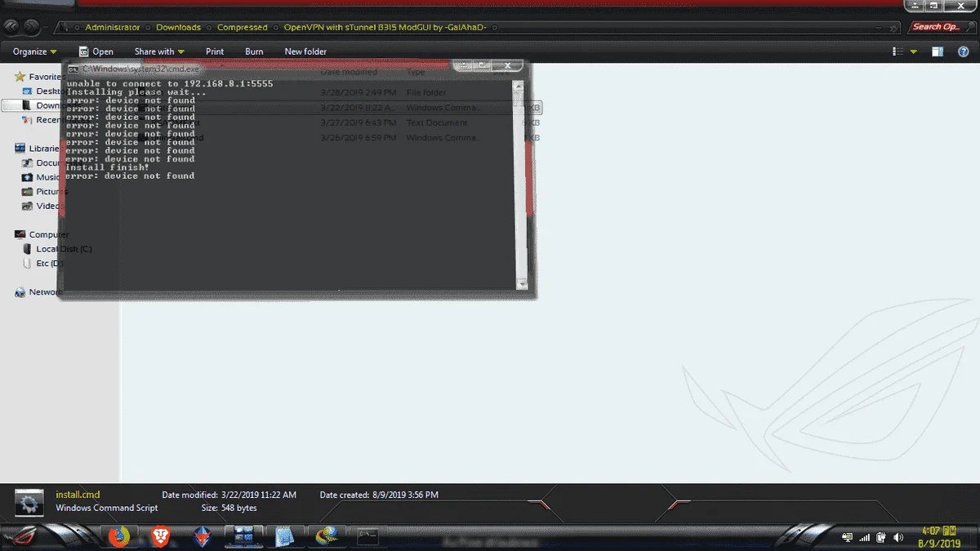Click the Explorer back navigation arrow
This screenshot has height=551, width=980.
(x=12, y=27)
